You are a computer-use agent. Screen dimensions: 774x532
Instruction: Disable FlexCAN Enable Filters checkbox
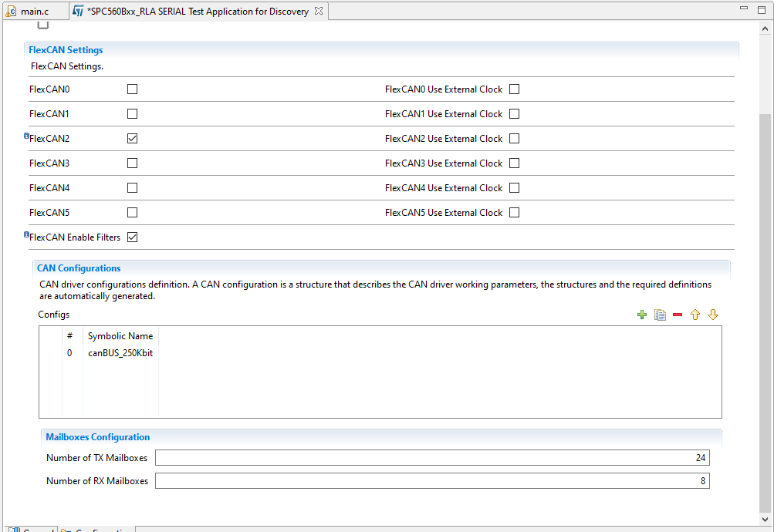point(132,237)
